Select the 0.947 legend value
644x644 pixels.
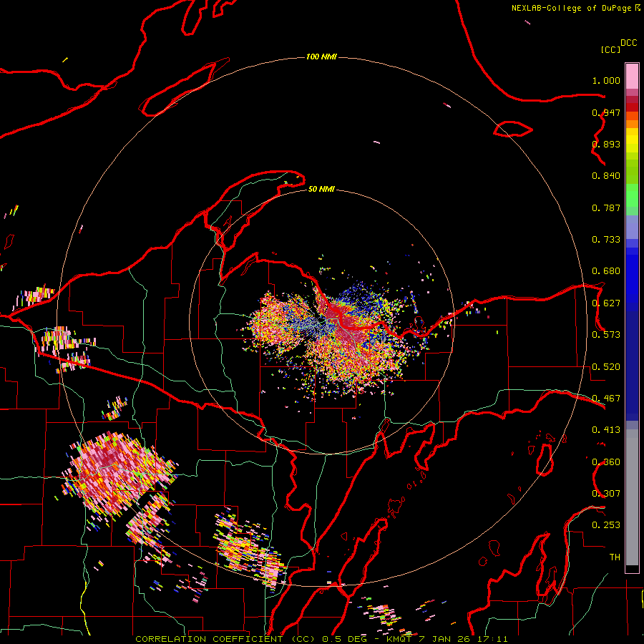tap(606, 112)
